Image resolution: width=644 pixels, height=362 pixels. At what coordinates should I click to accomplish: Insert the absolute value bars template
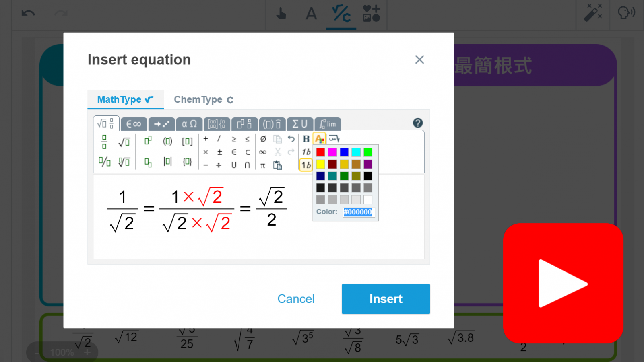click(167, 162)
